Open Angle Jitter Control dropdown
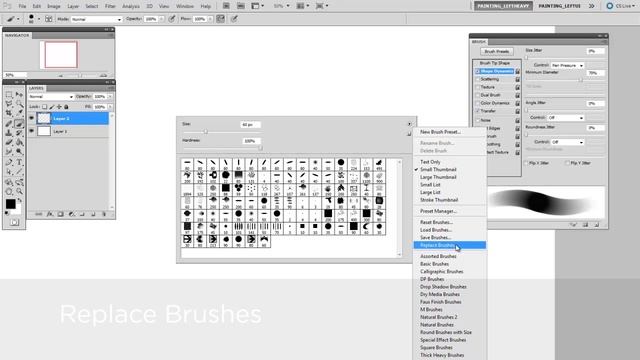 (x=565, y=118)
